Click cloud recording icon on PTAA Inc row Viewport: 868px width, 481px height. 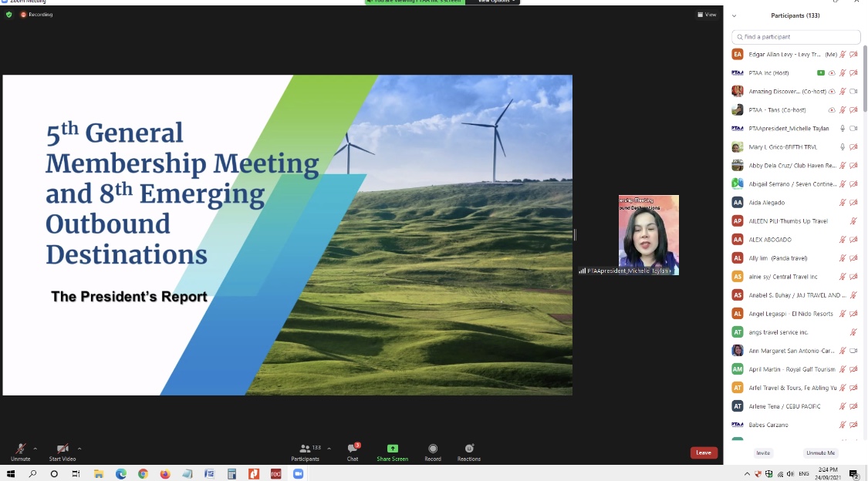(832, 73)
